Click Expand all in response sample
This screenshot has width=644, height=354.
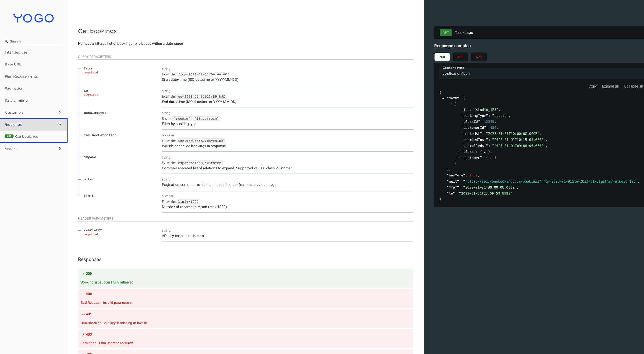tap(610, 86)
